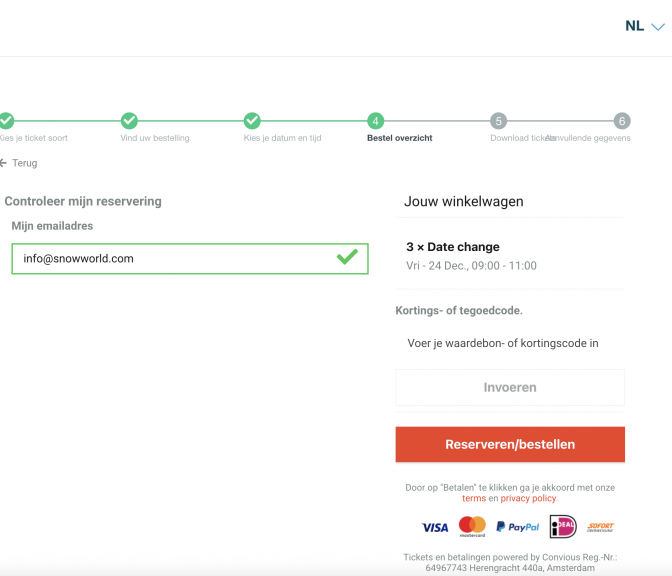Click the PayPal payment logo

517,527
